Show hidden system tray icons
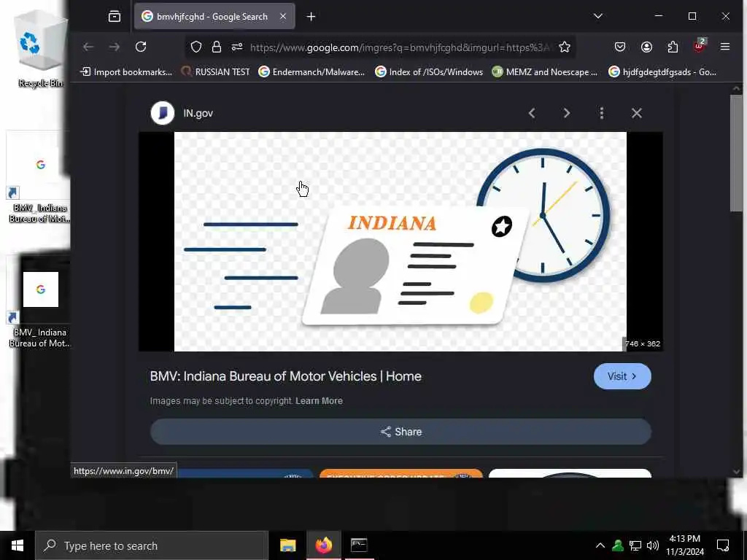The image size is (747, 560). (x=600, y=545)
